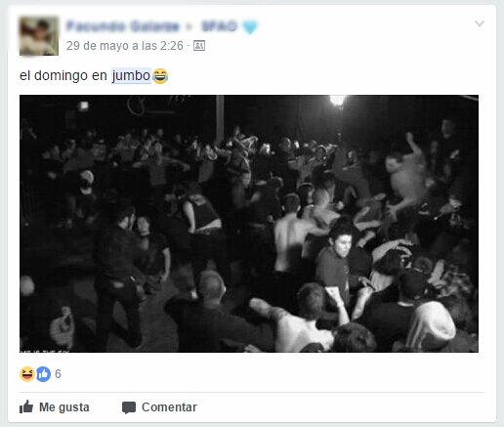Click the laughing-tears emoji in post text
504x427 pixels.
tap(160, 76)
